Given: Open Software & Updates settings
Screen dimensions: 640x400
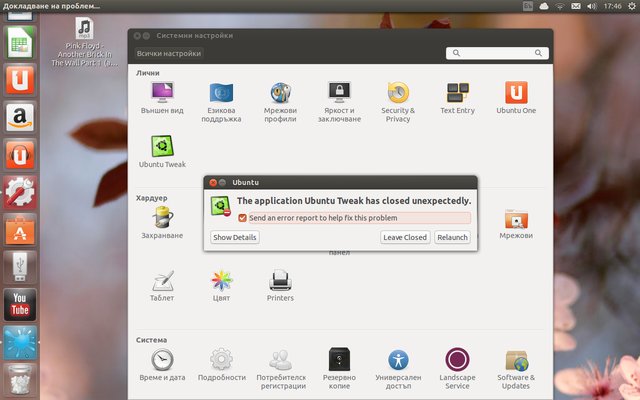Looking at the screenshot, I should [516, 369].
